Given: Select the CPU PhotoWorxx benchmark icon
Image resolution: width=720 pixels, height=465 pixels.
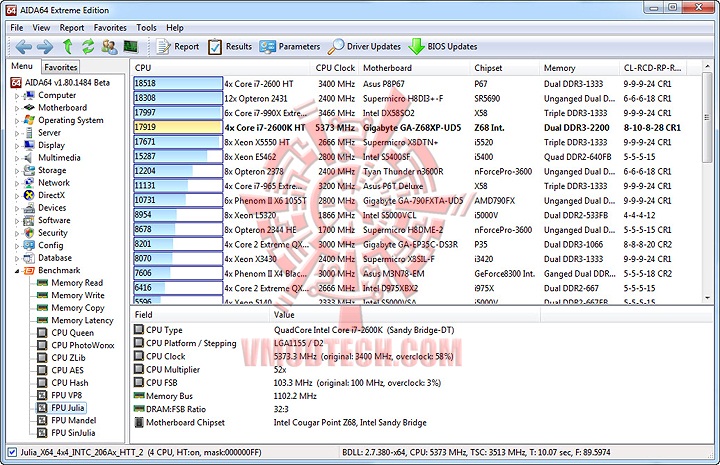Looking at the screenshot, I should point(42,345).
